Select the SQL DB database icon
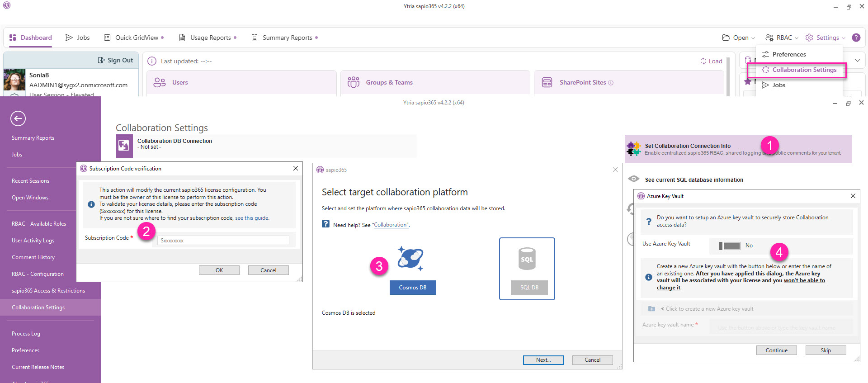Viewport: 868px width, 383px height. (527, 259)
